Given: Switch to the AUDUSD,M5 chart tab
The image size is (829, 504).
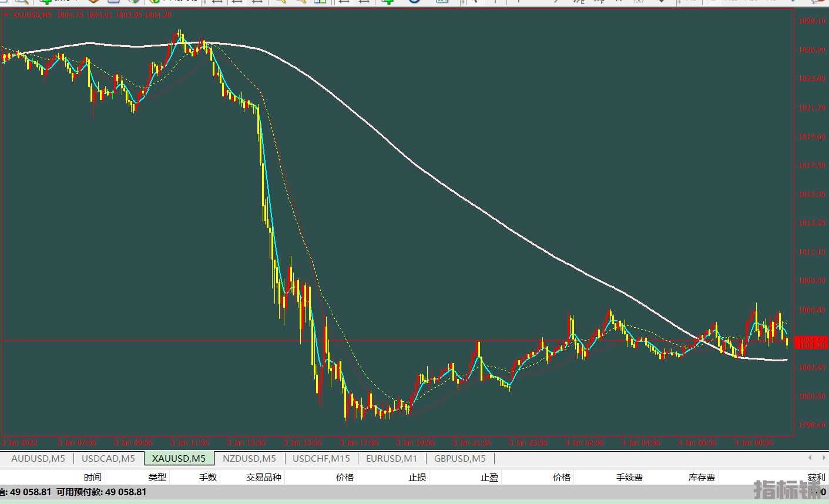Looking at the screenshot, I should [38, 458].
